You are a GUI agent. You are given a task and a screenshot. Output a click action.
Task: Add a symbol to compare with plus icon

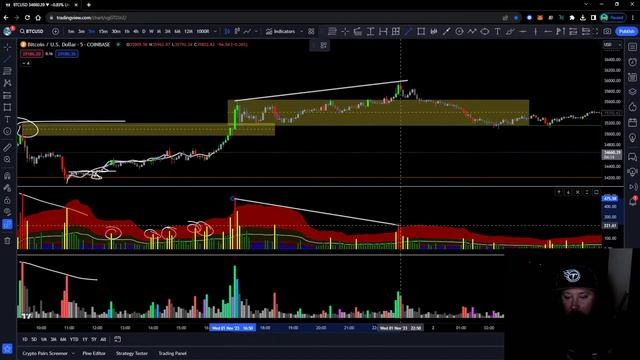tap(56, 31)
